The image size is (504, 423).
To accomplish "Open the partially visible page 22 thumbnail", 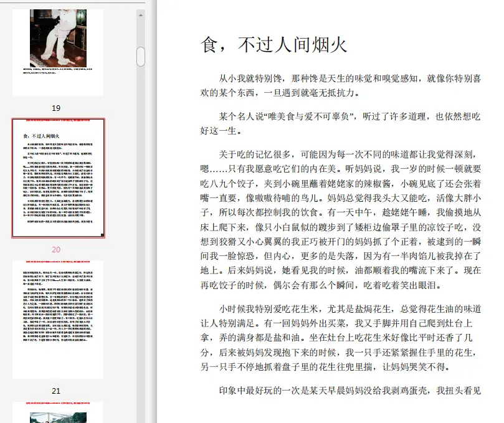I will [58, 412].
